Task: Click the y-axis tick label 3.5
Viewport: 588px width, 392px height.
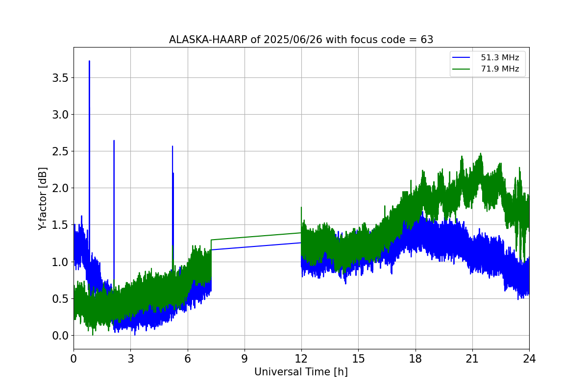Action: (x=61, y=78)
